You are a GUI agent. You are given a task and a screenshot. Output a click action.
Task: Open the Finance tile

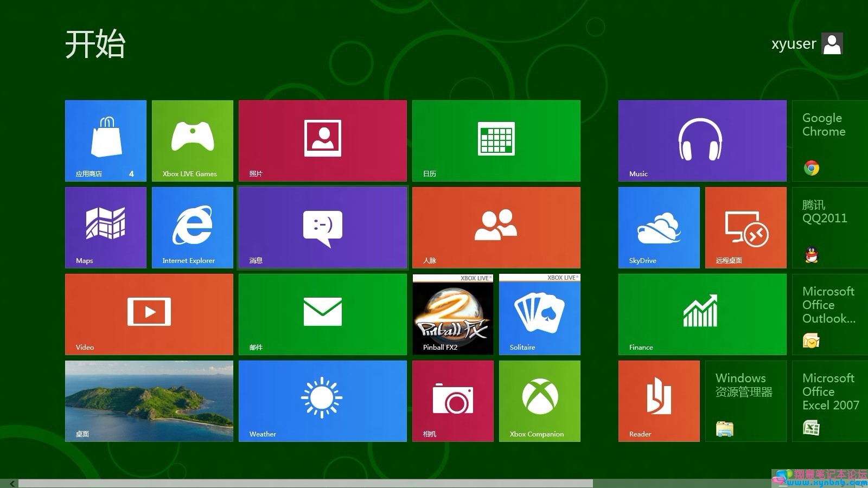pos(703,314)
